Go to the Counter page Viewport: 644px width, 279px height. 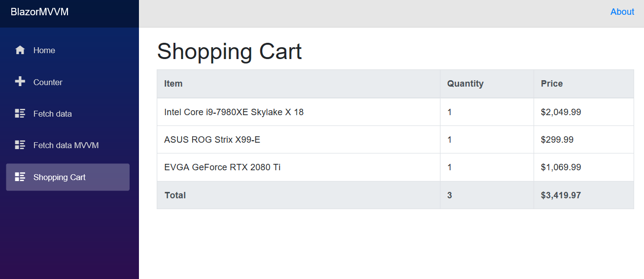coord(48,82)
